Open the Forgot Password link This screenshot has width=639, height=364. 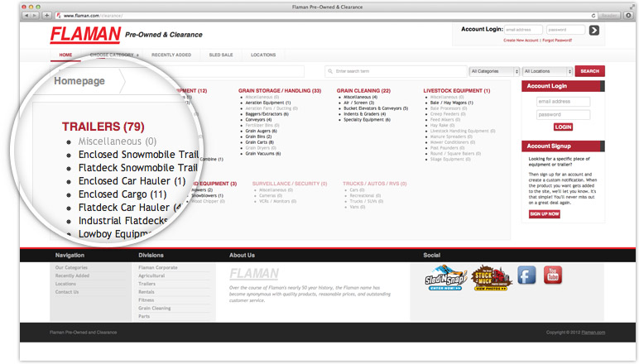tap(557, 41)
